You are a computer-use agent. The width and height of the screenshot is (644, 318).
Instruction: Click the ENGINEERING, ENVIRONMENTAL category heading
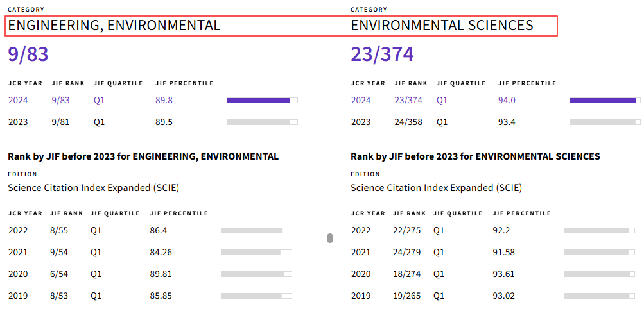click(114, 26)
